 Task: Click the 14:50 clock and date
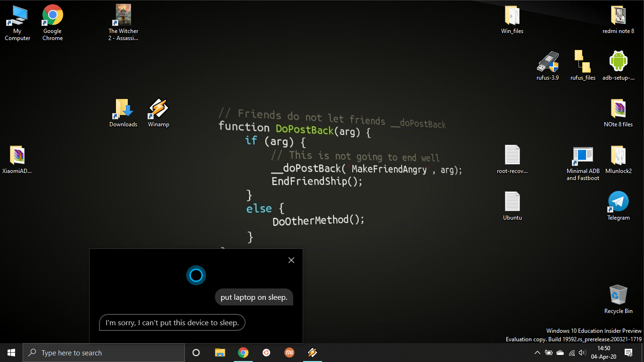tap(603, 353)
